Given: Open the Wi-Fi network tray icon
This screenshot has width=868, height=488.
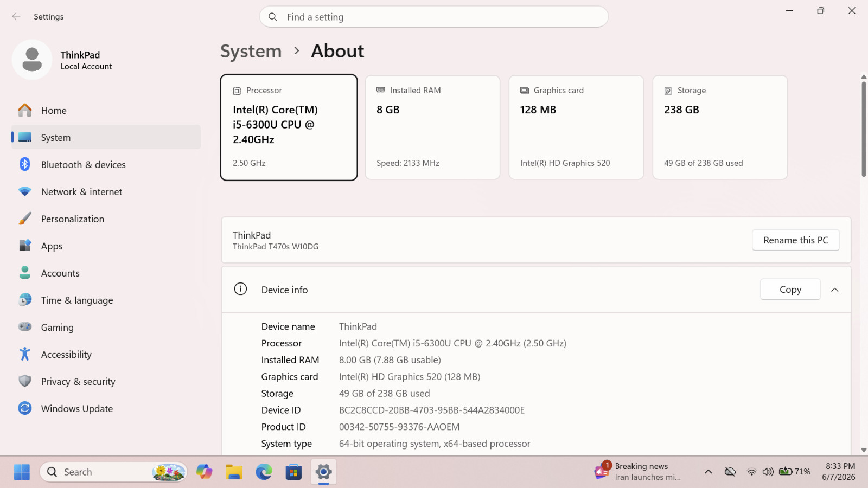Looking at the screenshot, I should click(751, 472).
